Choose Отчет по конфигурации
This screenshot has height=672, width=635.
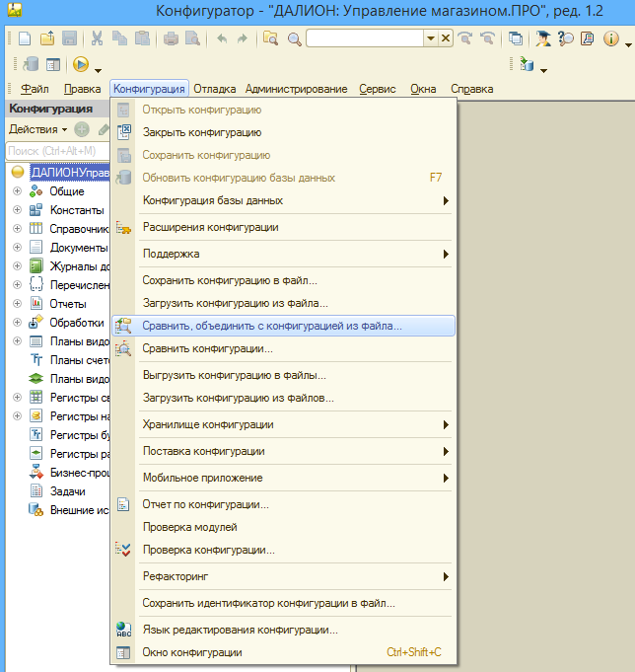click(283, 504)
